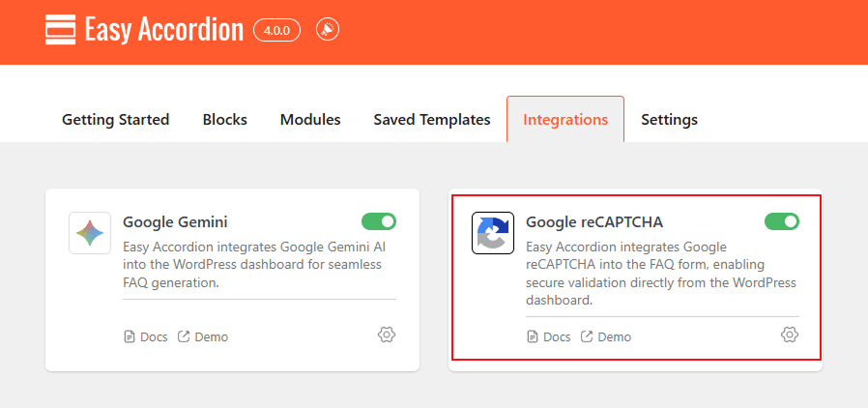This screenshot has height=408, width=868.
Task: Click the Google Gemini star logo
Action: (89, 233)
